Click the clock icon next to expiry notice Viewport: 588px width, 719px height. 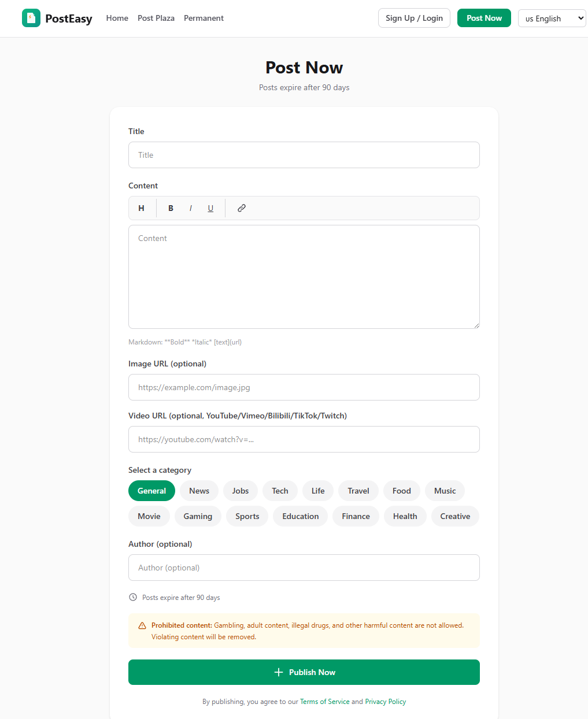[x=133, y=597]
